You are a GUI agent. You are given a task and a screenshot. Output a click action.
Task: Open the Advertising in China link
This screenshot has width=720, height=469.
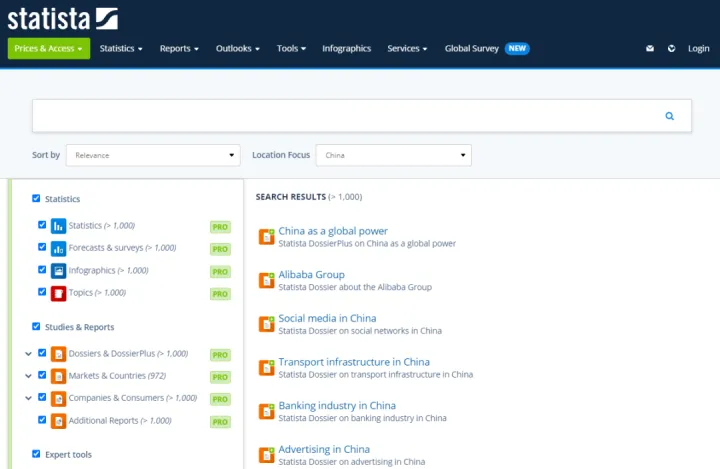point(324,449)
